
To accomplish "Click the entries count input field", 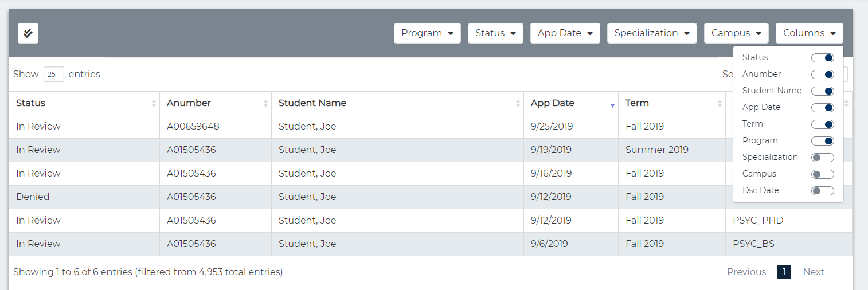I will tap(53, 75).
